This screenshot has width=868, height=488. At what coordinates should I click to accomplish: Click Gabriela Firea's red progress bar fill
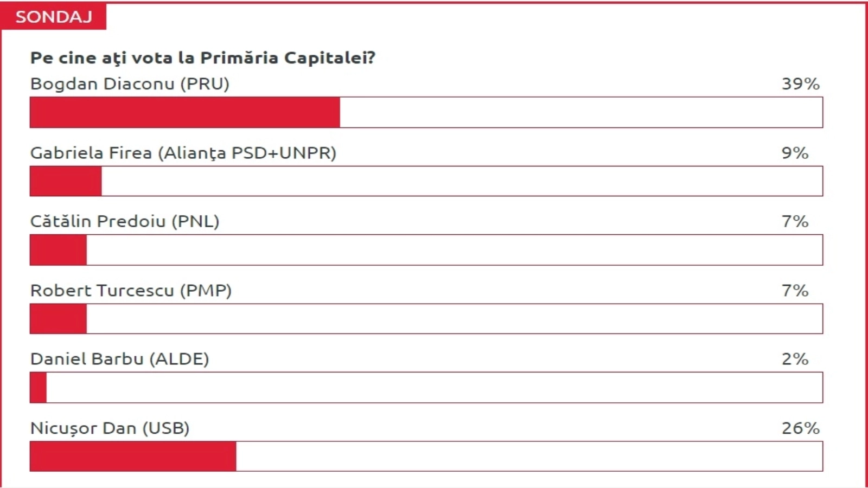[x=66, y=181]
